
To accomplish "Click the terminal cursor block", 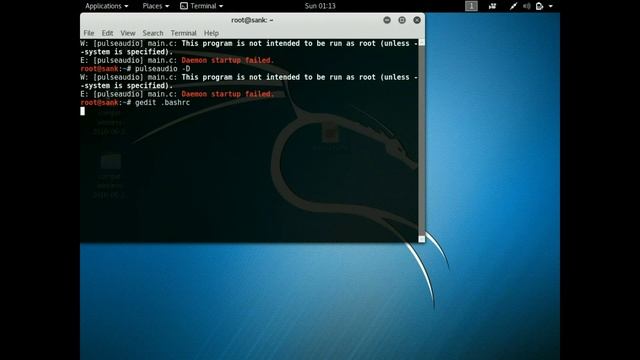I will pos(82,111).
